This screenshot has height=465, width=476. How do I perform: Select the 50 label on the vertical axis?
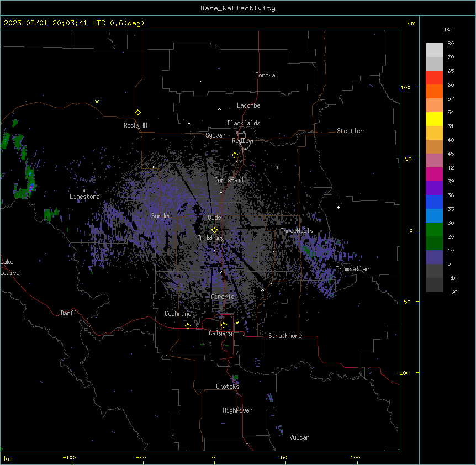408,158
